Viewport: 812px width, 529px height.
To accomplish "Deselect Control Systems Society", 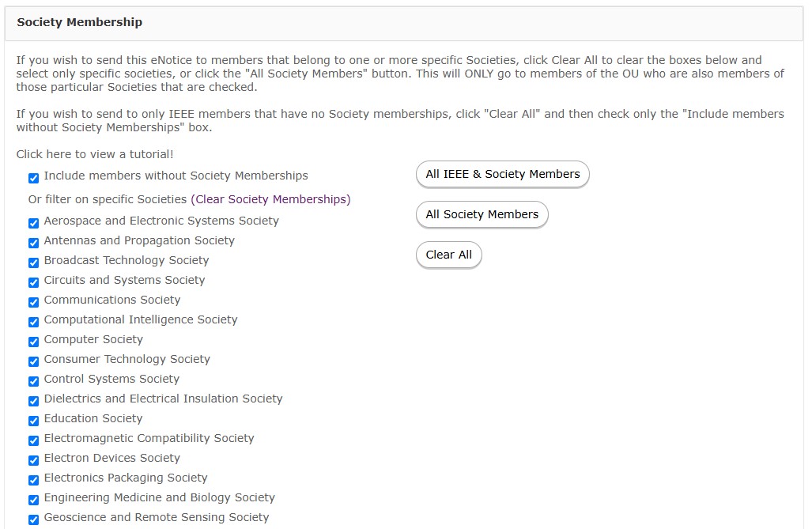I will click(34, 381).
